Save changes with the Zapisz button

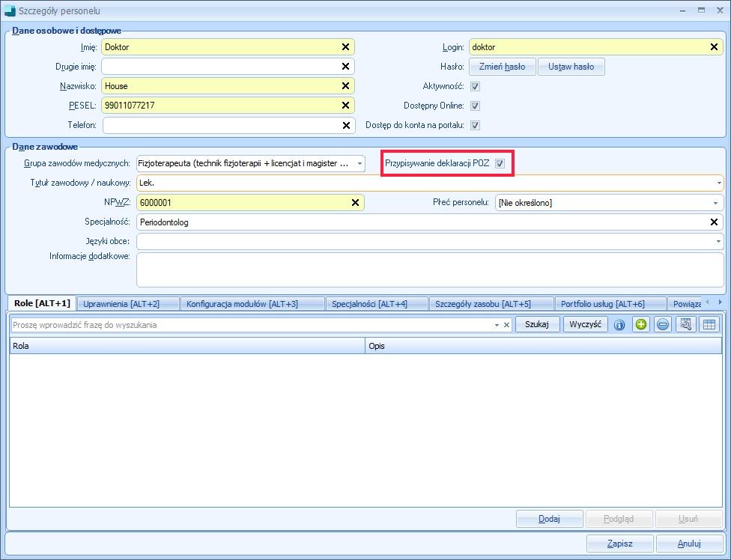[x=619, y=544]
